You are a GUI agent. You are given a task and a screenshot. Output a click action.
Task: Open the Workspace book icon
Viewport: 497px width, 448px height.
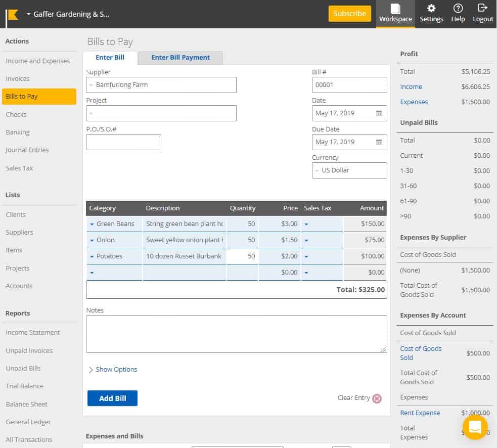point(395,9)
